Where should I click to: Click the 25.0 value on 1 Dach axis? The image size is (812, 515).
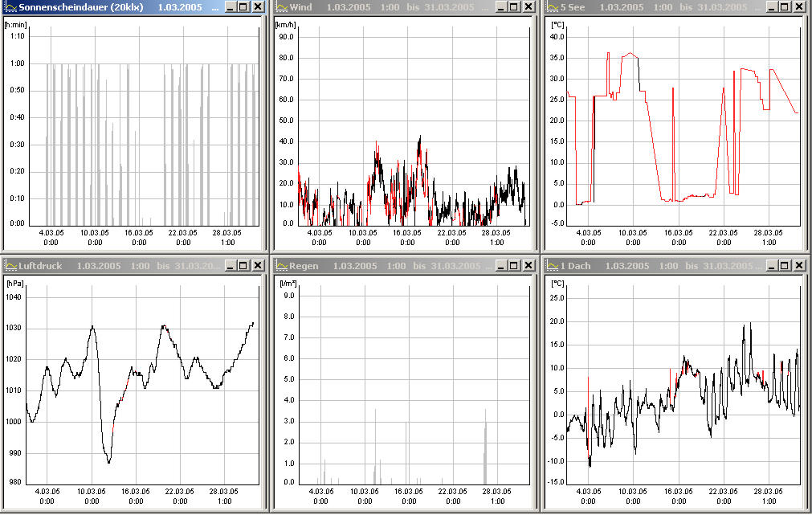pyautogui.click(x=557, y=298)
